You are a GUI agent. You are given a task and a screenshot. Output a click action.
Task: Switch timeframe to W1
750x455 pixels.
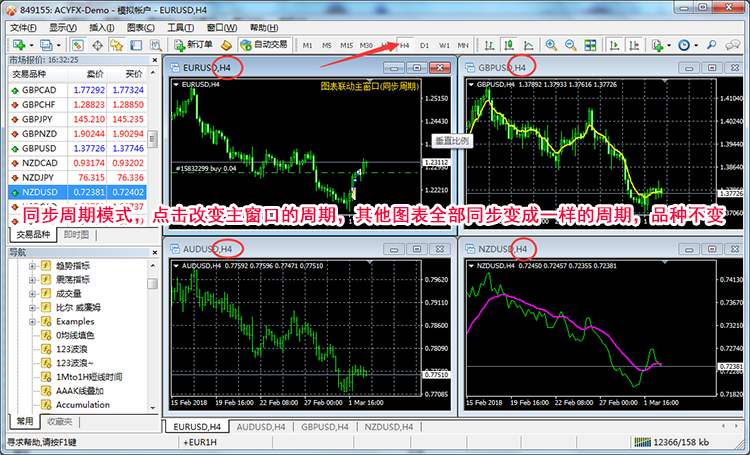444,45
